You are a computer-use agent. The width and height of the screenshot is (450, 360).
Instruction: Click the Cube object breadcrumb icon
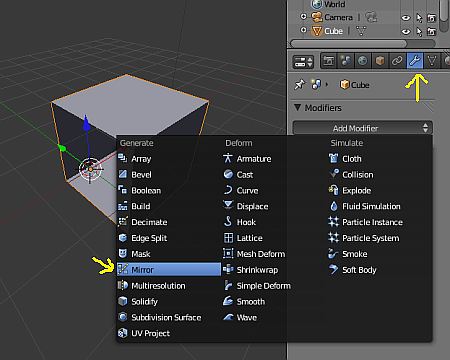point(344,85)
